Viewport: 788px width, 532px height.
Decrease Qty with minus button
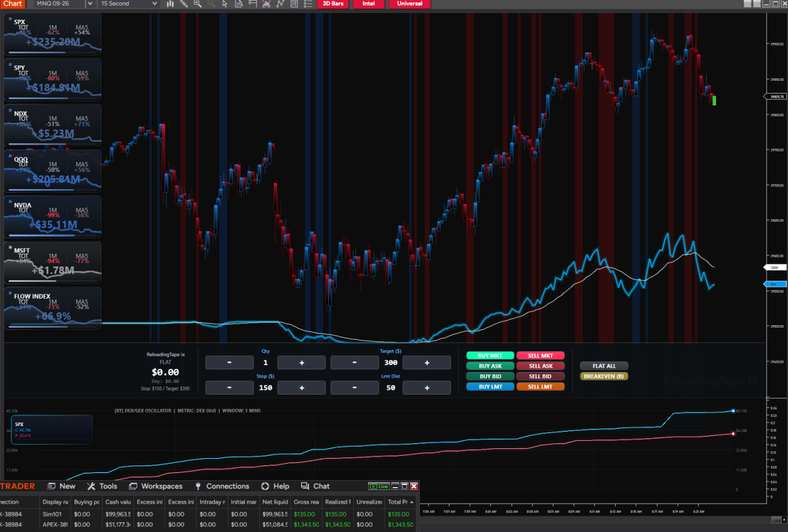pos(230,363)
